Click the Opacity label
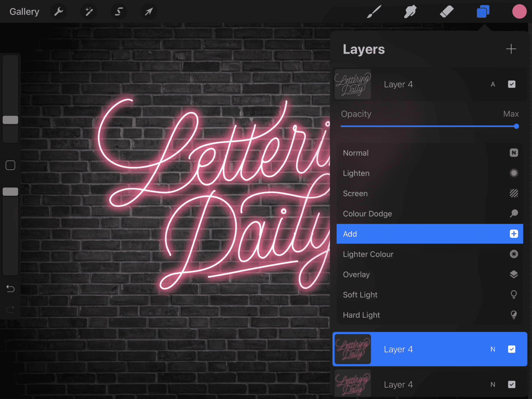Viewport: 532px width, 399px height. tap(356, 114)
